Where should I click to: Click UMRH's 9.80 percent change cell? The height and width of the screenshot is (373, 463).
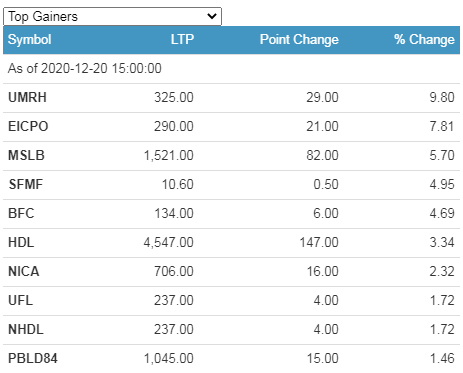click(x=442, y=97)
